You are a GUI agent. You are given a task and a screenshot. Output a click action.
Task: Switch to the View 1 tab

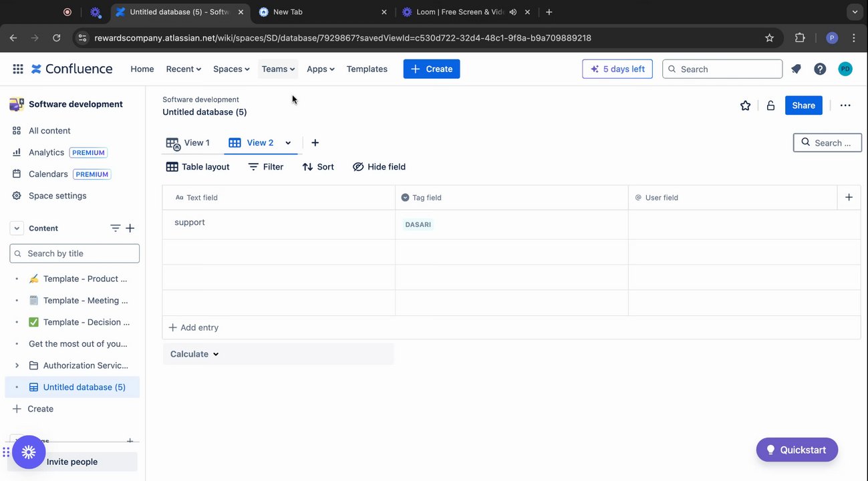(188, 143)
